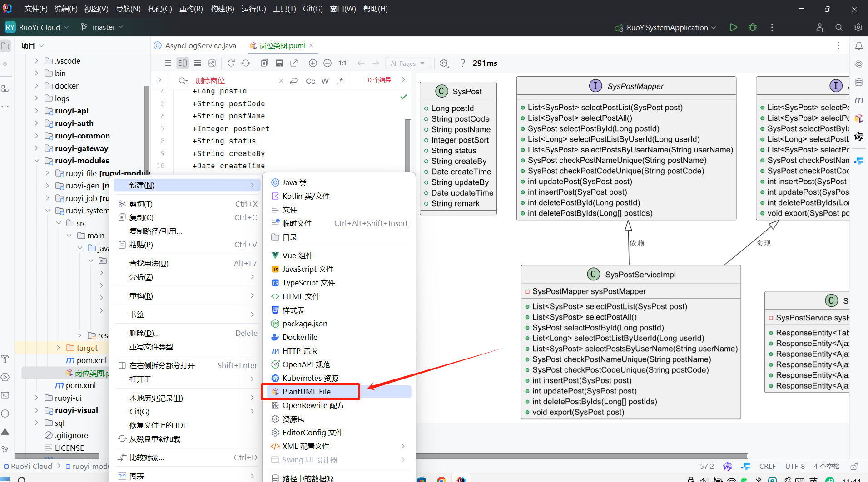The image size is (868, 482).
Task: Open PlantUML help question mark
Action: click(463, 63)
